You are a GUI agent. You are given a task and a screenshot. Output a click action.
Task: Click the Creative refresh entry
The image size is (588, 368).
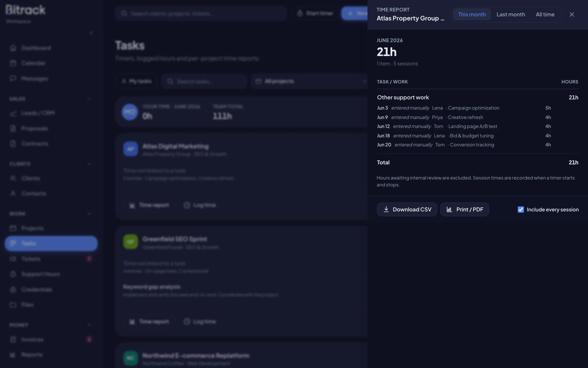tap(465, 117)
